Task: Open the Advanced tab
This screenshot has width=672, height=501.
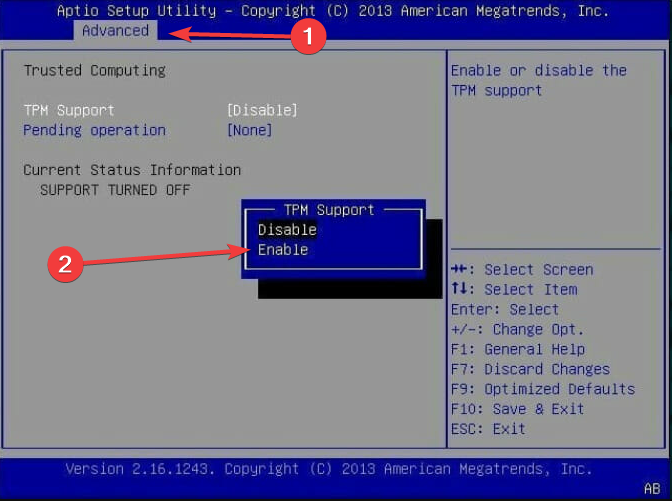Action: tap(115, 31)
